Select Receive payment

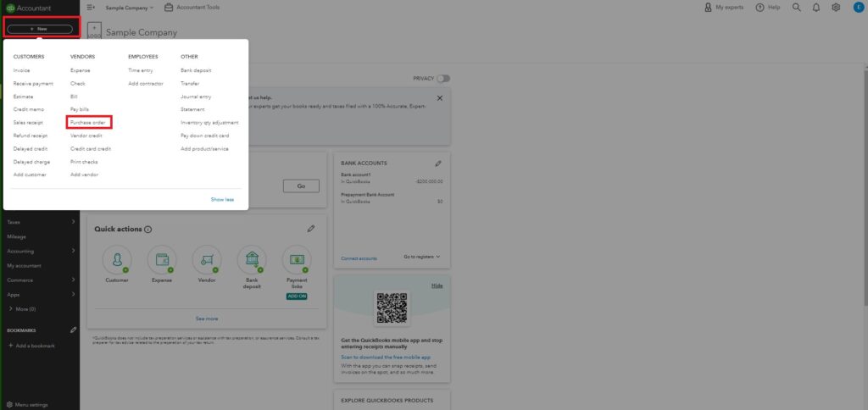(x=33, y=84)
